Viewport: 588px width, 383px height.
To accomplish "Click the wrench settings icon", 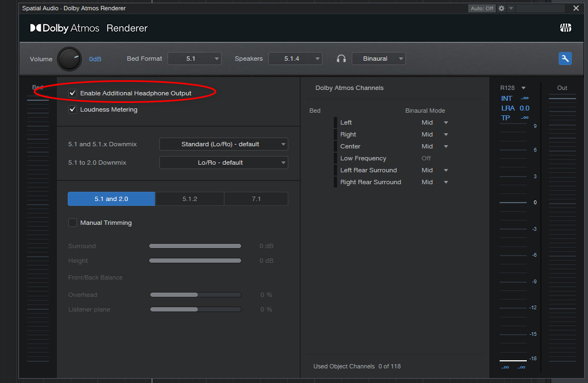I will [565, 59].
